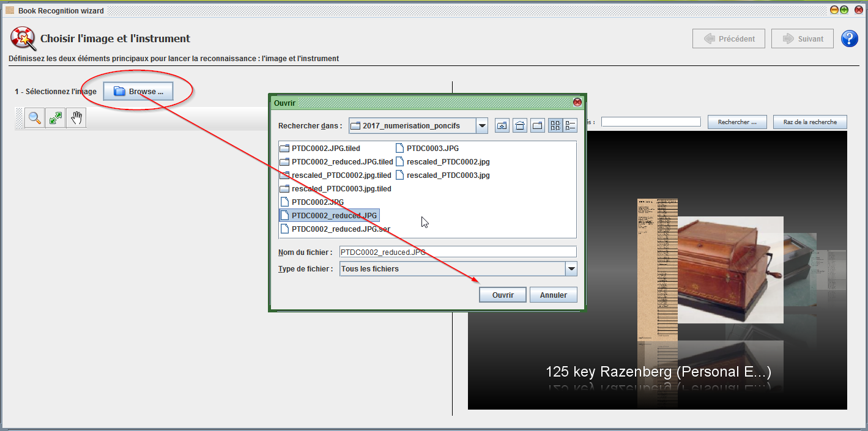This screenshot has width=868, height=431.
Task: Close the Ouvrir dialog with the red X
Action: [577, 103]
